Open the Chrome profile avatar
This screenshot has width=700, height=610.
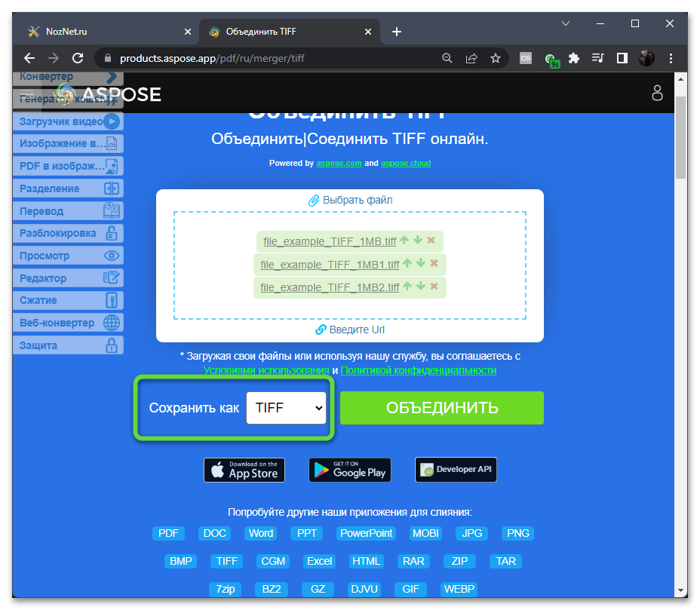[646, 58]
